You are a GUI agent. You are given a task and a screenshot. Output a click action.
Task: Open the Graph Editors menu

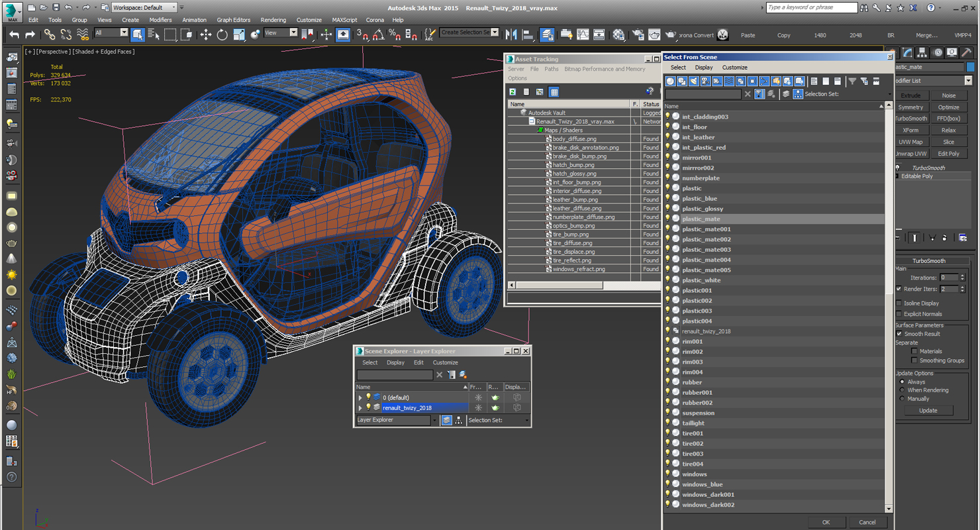[234, 20]
